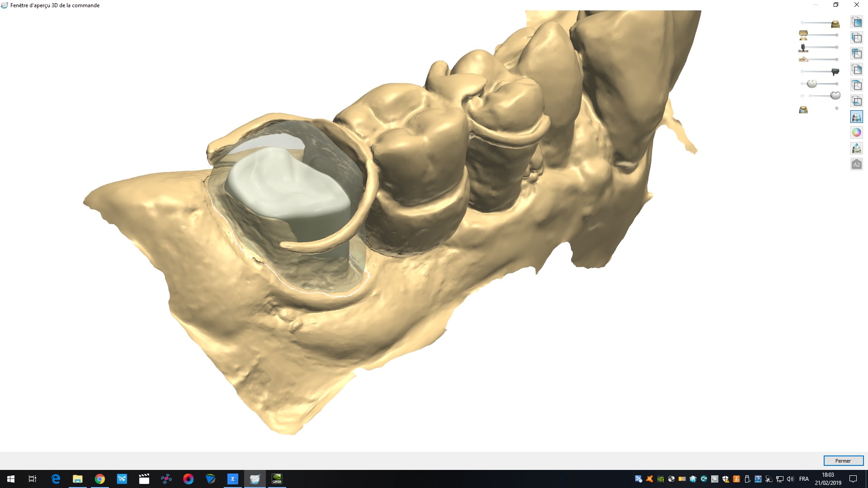Switch to the bottom view cube icon
Image resolution: width=868 pixels, height=488 pixels.
(x=856, y=101)
